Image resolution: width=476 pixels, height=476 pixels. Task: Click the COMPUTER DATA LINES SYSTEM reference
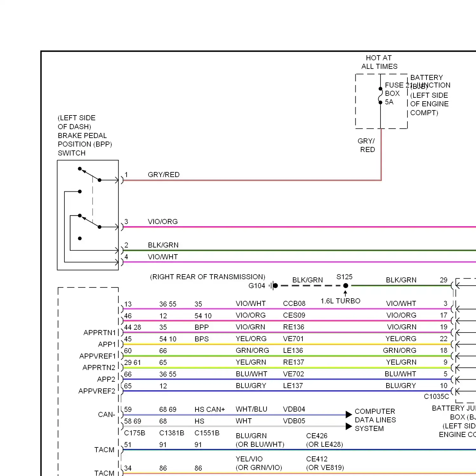click(x=375, y=420)
